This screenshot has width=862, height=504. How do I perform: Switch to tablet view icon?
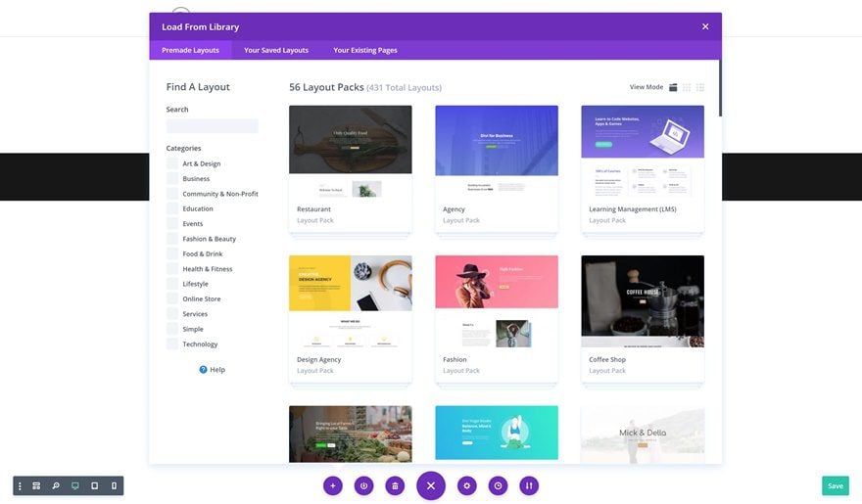95,485
